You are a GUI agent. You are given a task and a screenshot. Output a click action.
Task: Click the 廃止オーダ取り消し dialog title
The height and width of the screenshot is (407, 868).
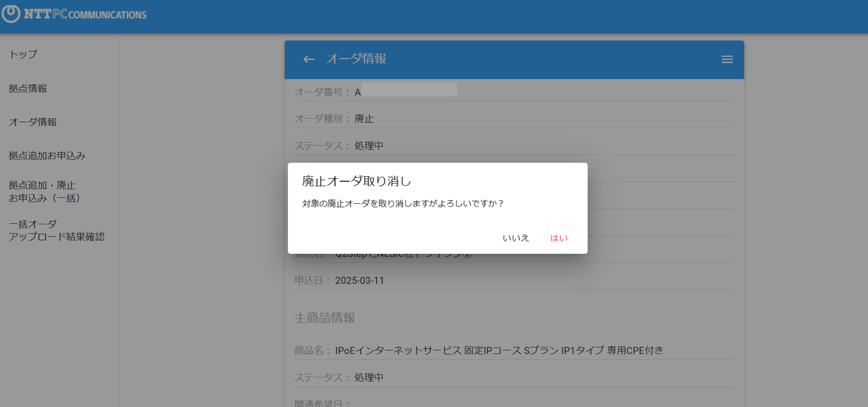click(x=357, y=181)
